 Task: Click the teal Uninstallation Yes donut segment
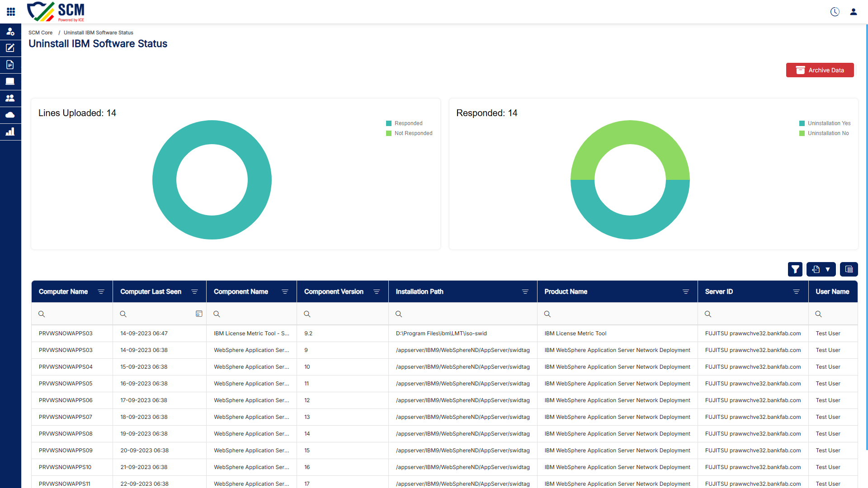(x=630, y=227)
